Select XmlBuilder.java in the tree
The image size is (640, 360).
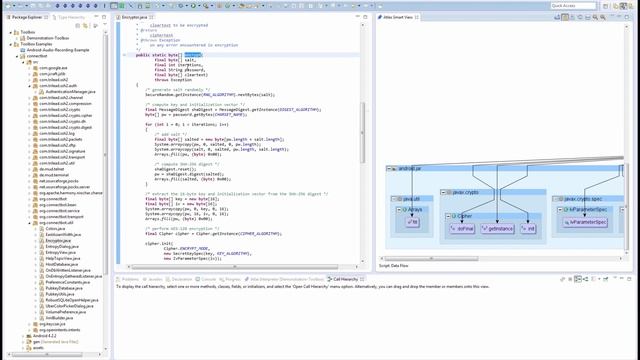[x=59, y=318]
